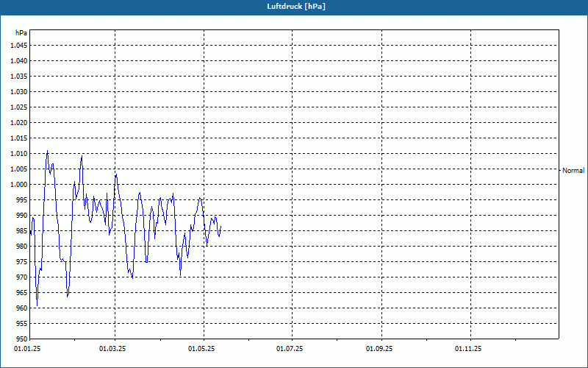The height and width of the screenshot is (368, 588).
Task: Select the 950 y-axis label
Action: [22, 339]
